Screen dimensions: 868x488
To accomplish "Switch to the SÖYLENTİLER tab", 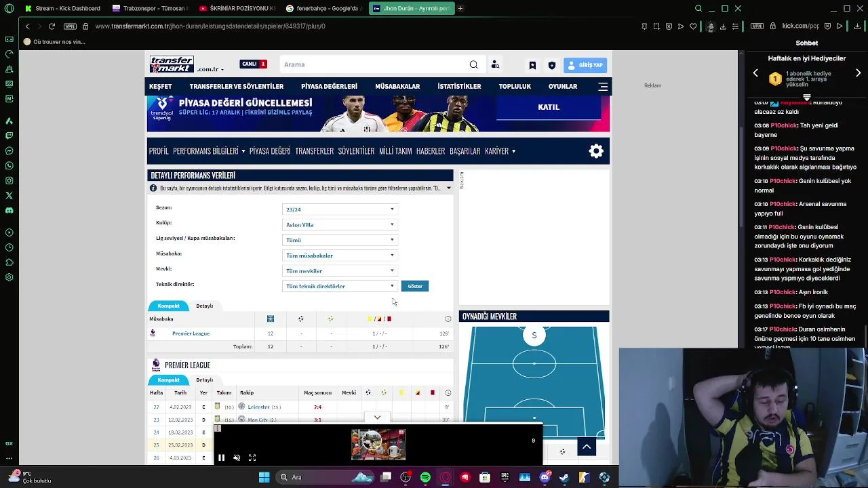I will (356, 151).
